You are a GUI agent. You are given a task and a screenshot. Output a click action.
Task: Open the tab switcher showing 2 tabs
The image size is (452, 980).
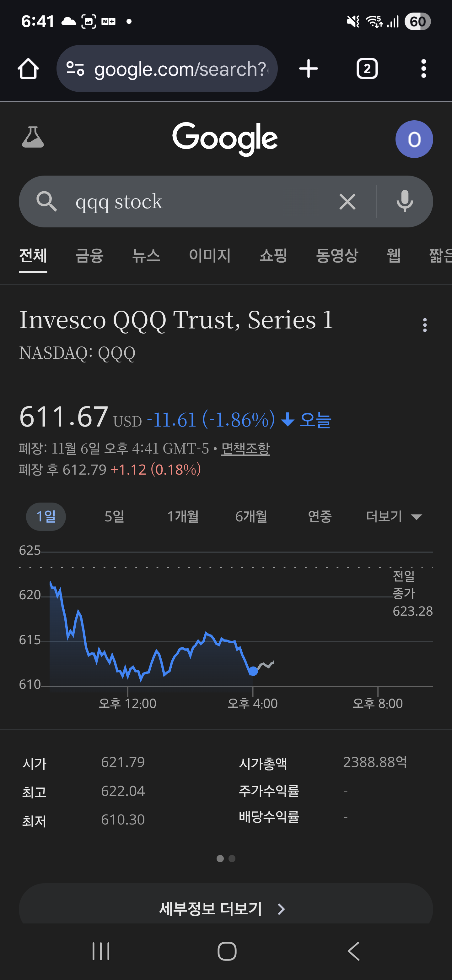367,69
